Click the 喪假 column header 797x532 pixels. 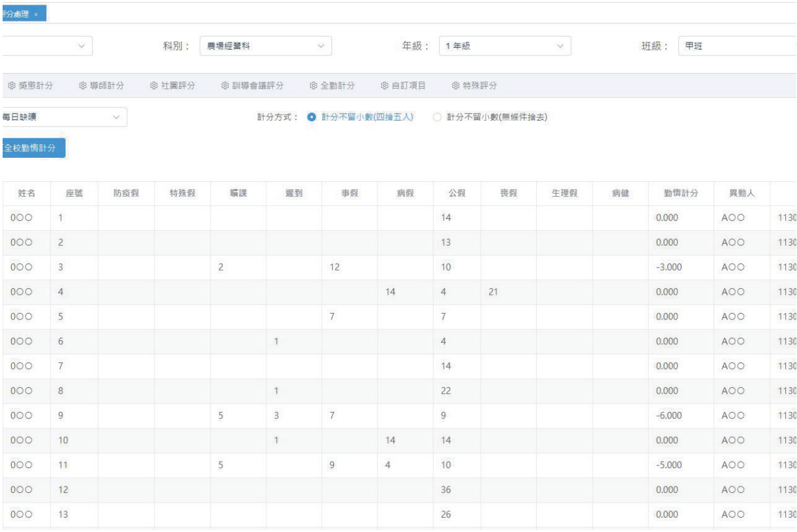[x=509, y=194]
